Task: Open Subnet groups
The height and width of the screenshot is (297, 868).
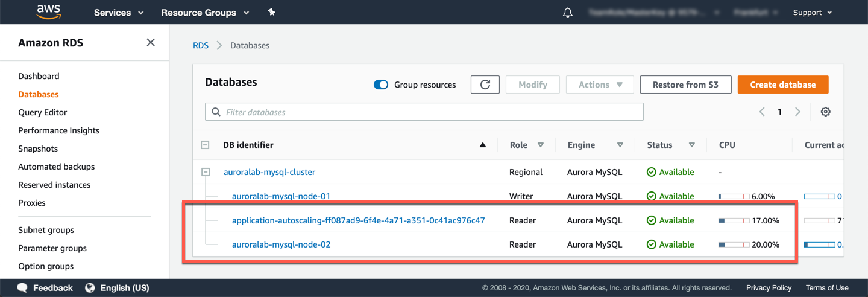Action: [46, 230]
